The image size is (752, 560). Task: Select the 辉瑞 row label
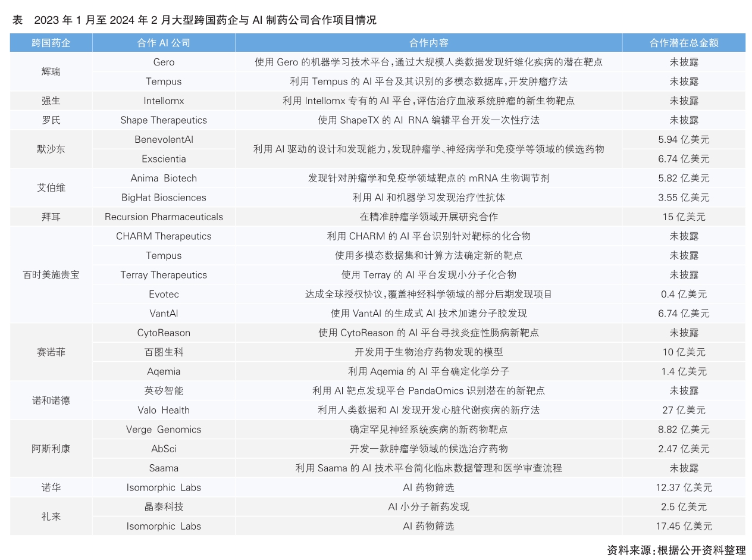coord(51,71)
